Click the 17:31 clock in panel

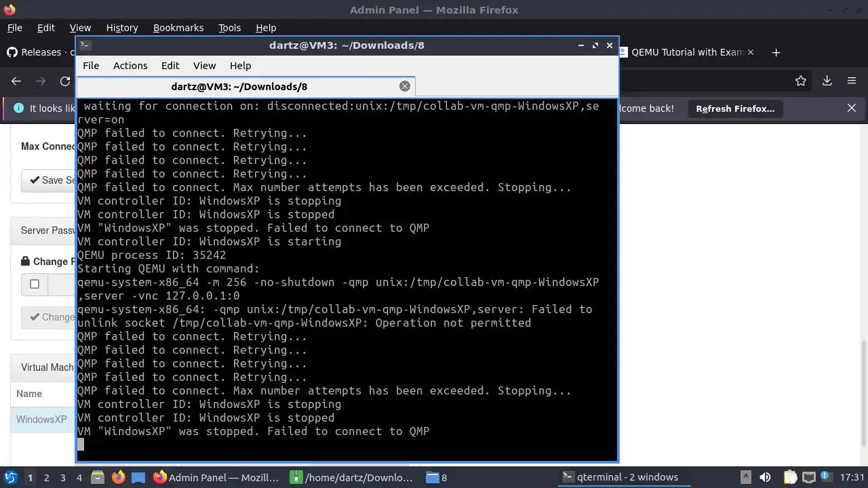(x=852, y=478)
